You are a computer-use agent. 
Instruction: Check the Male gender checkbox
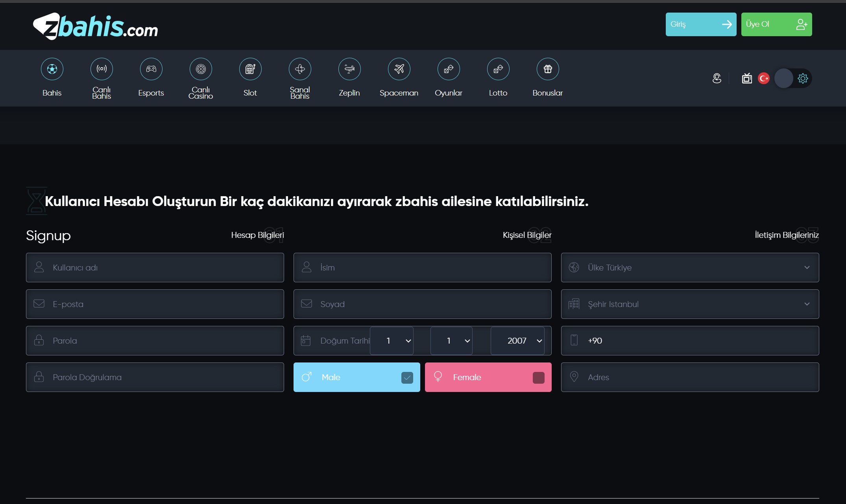407,378
